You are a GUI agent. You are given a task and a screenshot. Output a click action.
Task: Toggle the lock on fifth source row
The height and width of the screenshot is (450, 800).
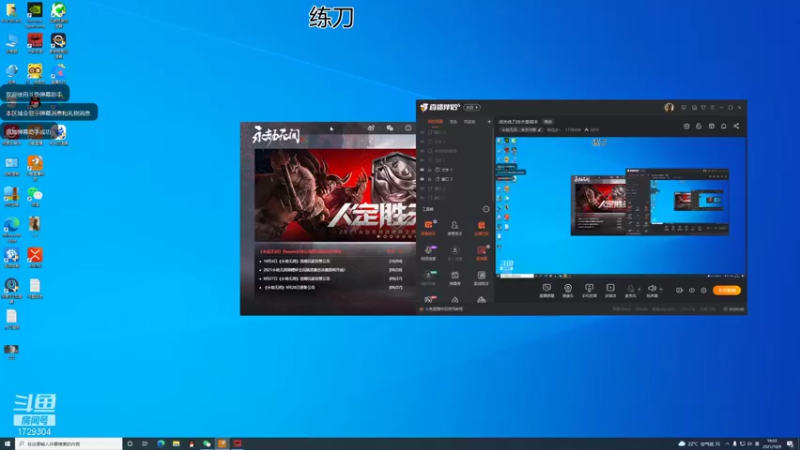coord(430,169)
